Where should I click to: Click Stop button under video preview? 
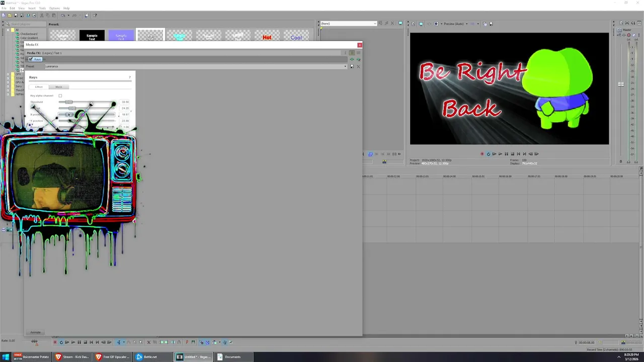[x=512, y=154]
